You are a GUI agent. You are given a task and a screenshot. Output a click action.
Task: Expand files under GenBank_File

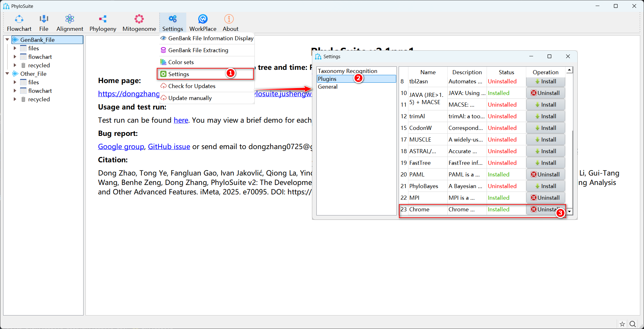point(15,48)
